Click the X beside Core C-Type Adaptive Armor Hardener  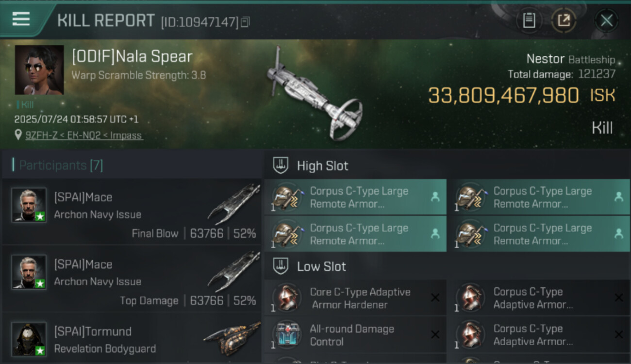tap(435, 298)
